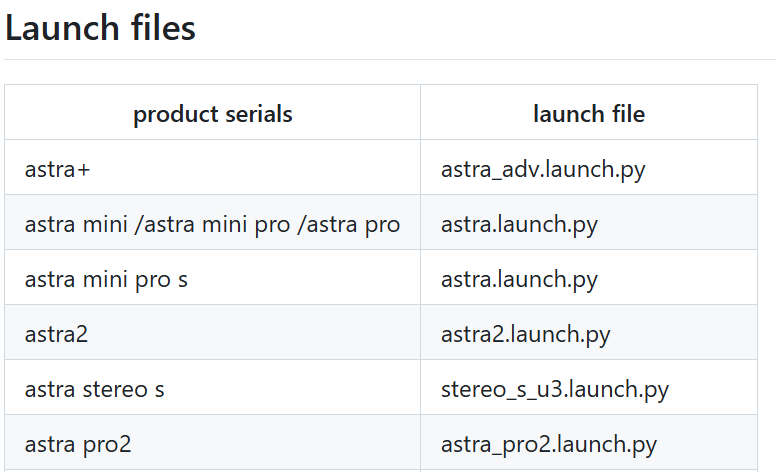Image resolution: width=776 pixels, height=472 pixels.
Task: Click the word 'serials' in the table header
Action: [258, 114]
